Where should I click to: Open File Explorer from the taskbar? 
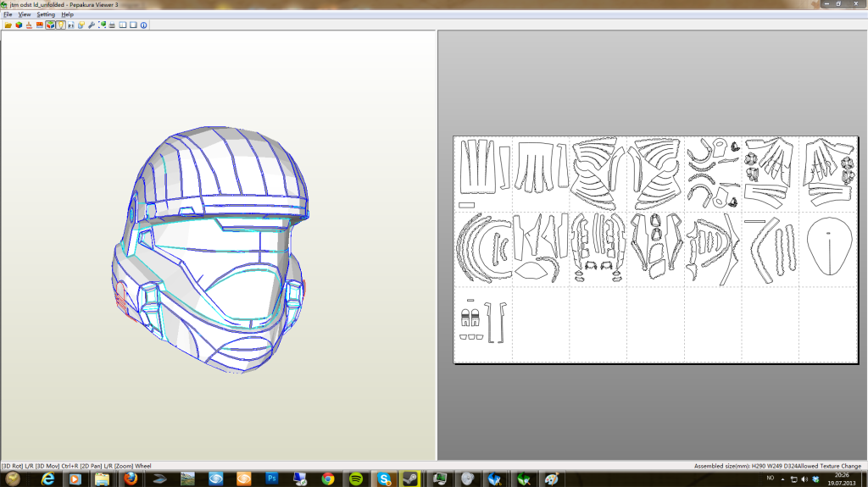[x=103, y=479]
